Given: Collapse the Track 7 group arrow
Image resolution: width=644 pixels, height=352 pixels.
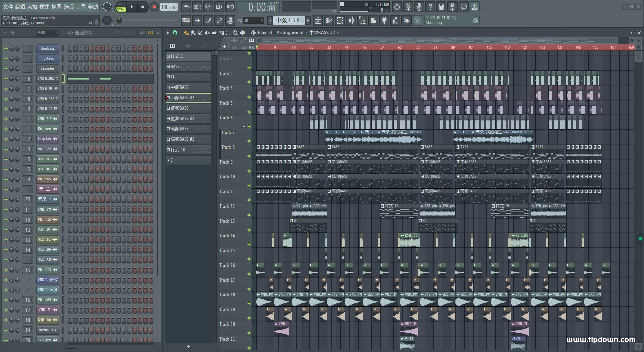Looking at the screenshot, I should click(244, 126).
